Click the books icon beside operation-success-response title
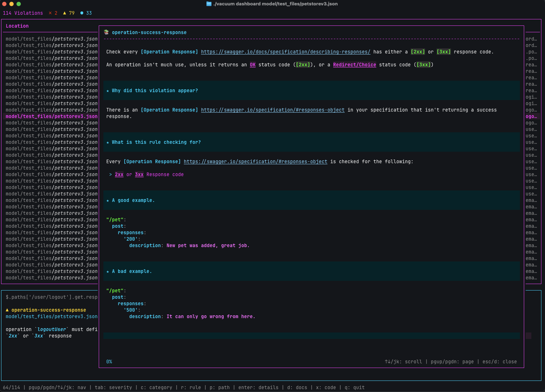The width and height of the screenshot is (545, 392). tap(106, 32)
